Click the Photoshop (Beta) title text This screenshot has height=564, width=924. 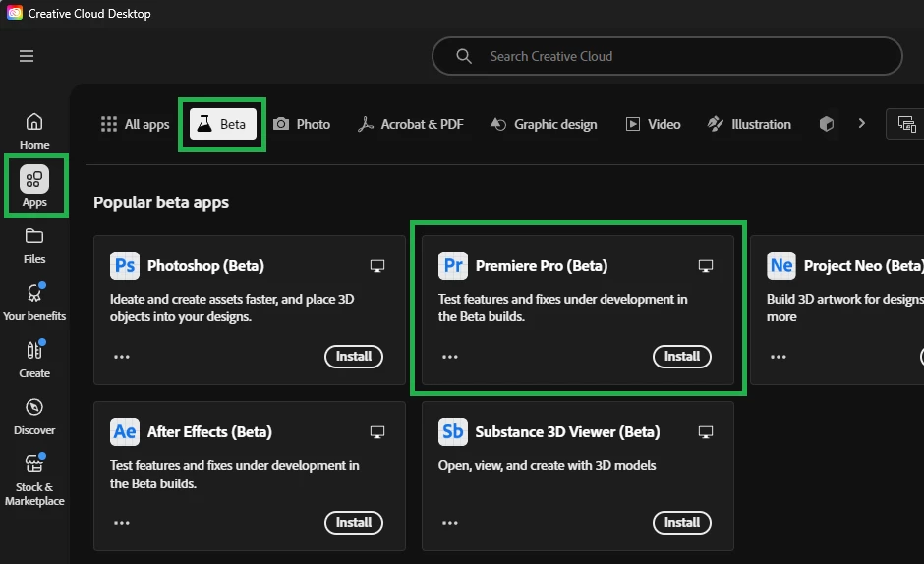[205, 266]
